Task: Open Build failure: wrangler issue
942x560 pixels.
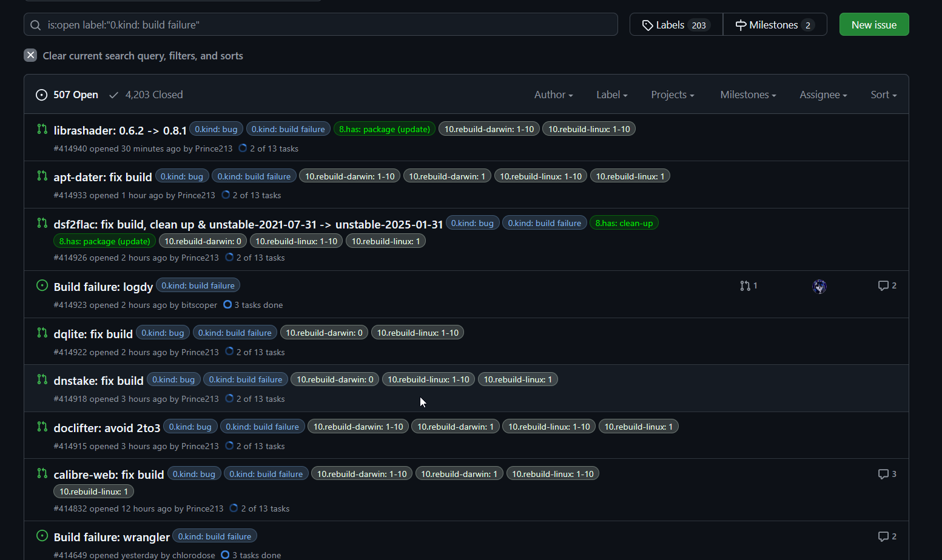Action: pos(112,537)
